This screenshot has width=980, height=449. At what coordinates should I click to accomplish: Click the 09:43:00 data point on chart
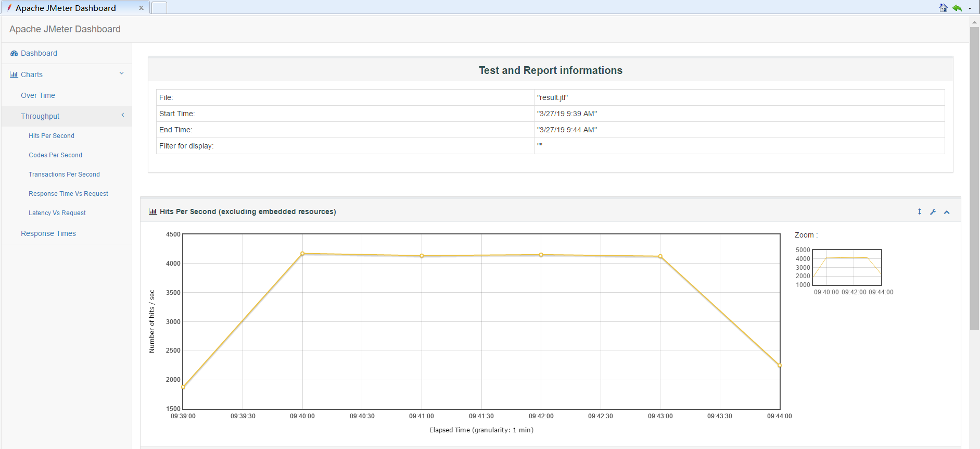click(x=660, y=256)
